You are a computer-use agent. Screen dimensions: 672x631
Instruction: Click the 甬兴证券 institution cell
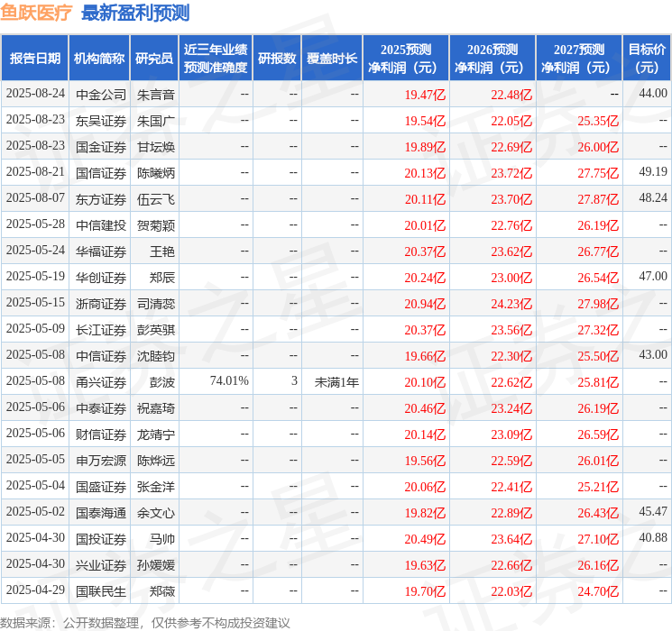[101, 382]
